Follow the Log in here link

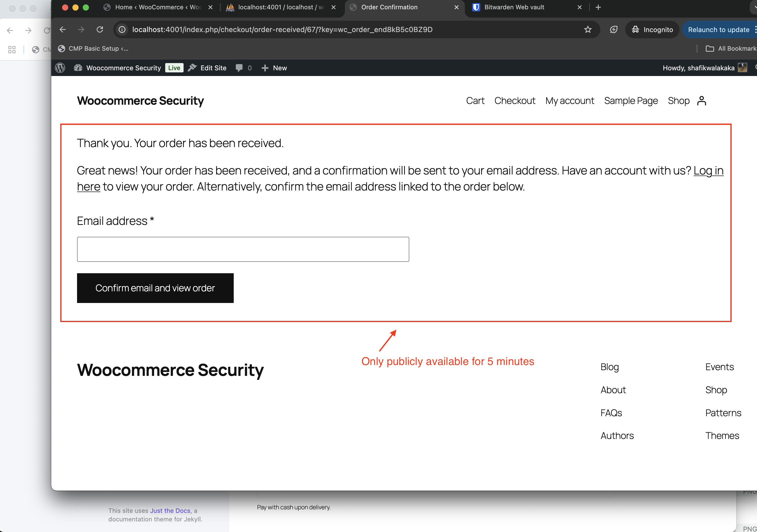click(x=708, y=171)
